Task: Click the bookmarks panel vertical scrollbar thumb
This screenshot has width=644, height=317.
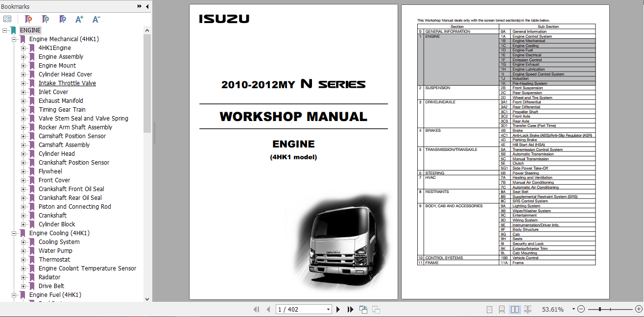Action: [x=147, y=83]
